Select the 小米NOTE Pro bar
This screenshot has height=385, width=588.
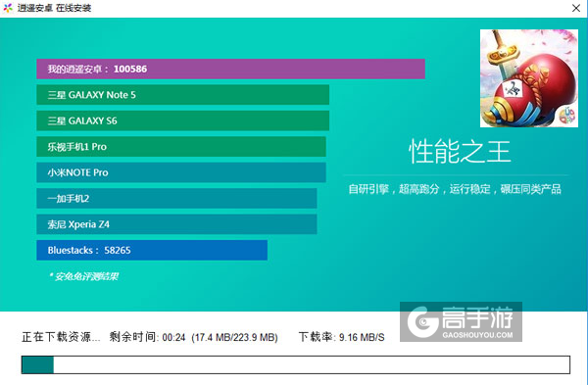coord(181,172)
